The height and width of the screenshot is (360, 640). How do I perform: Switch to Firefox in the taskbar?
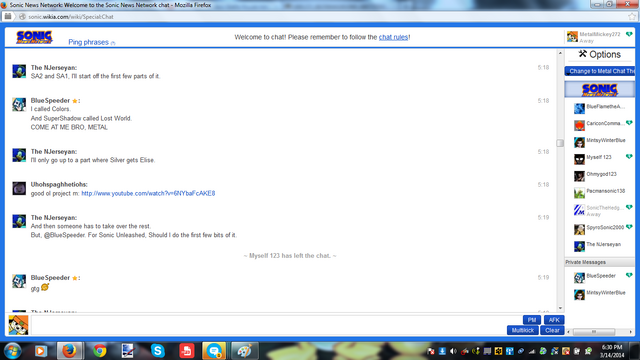pyautogui.click(x=69, y=351)
